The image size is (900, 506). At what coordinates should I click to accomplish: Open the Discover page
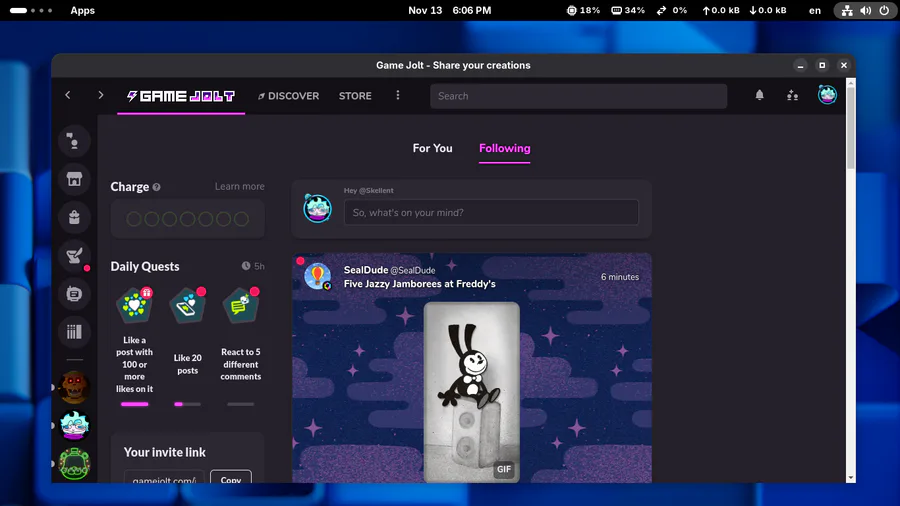tap(288, 96)
